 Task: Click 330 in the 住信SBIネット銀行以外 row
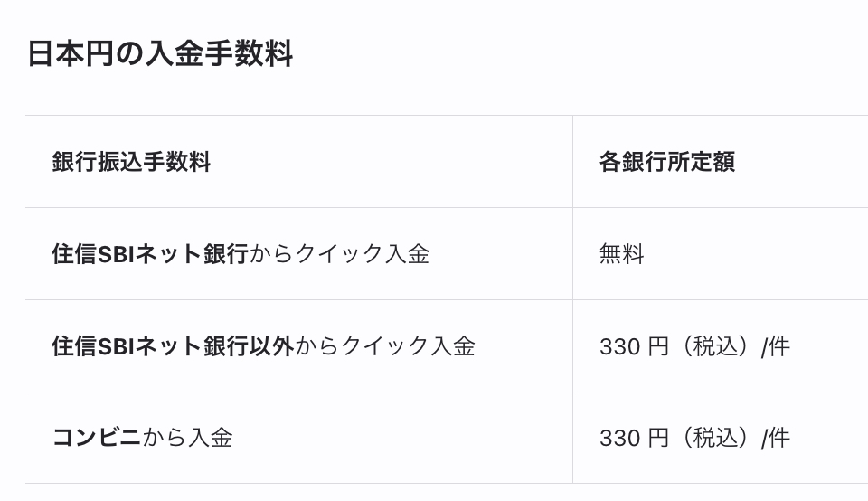tap(619, 346)
